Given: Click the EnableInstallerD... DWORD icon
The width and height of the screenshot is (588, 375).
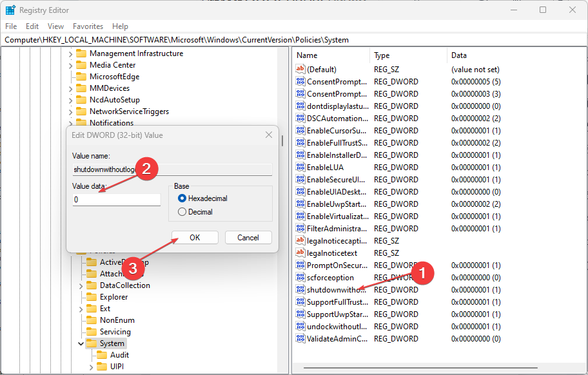Looking at the screenshot, I should [x=300, y=155].
